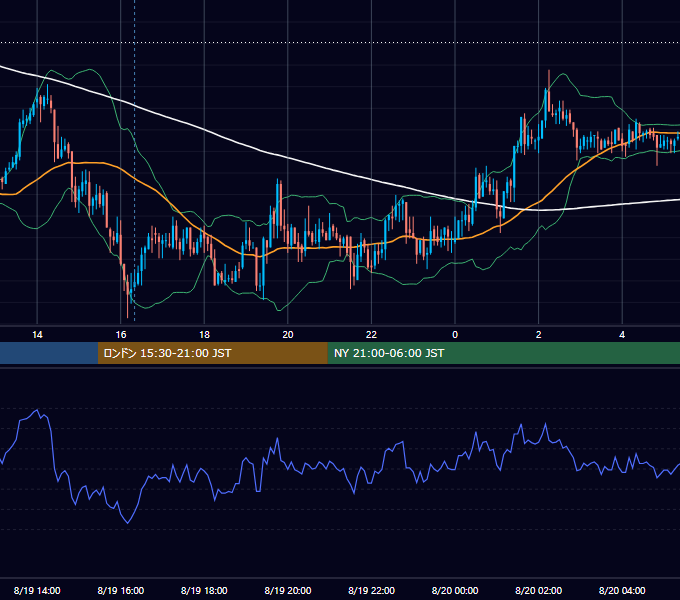Screen dimensions: 680x600
Task: Click the blue session bar before London
Action: 49,353
